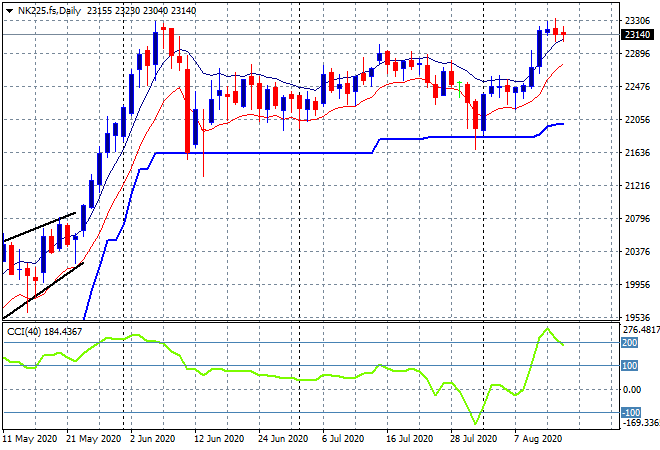660x450 pixels.
Task: Click the 16 Jul 2020 date label
Action: [x=409, y=439]
